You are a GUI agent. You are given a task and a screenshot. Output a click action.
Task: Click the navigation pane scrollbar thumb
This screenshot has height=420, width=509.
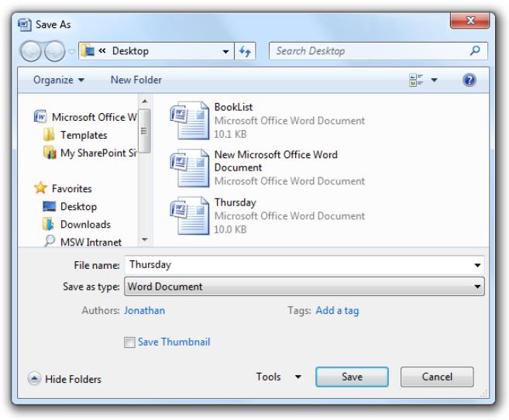pyautogui.click(x=144, y=131)
